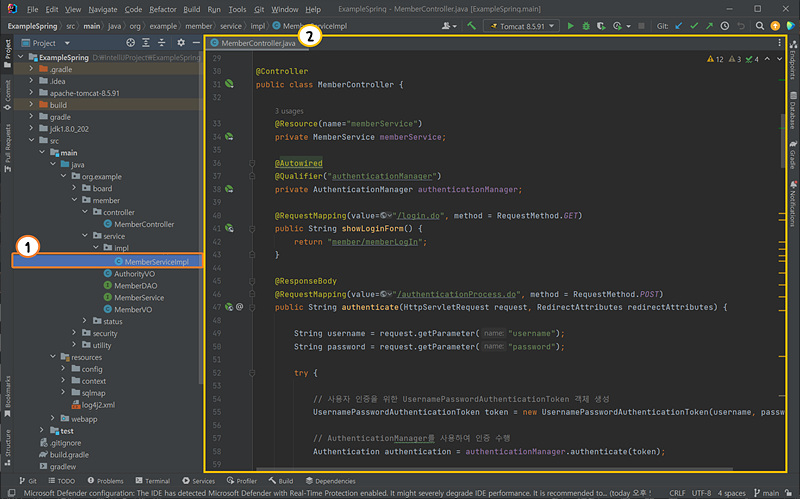The height and width of the screenshot is (499, 800).
Task: Expand the security package
Action: pyautogui.click(x=74, y=333)
